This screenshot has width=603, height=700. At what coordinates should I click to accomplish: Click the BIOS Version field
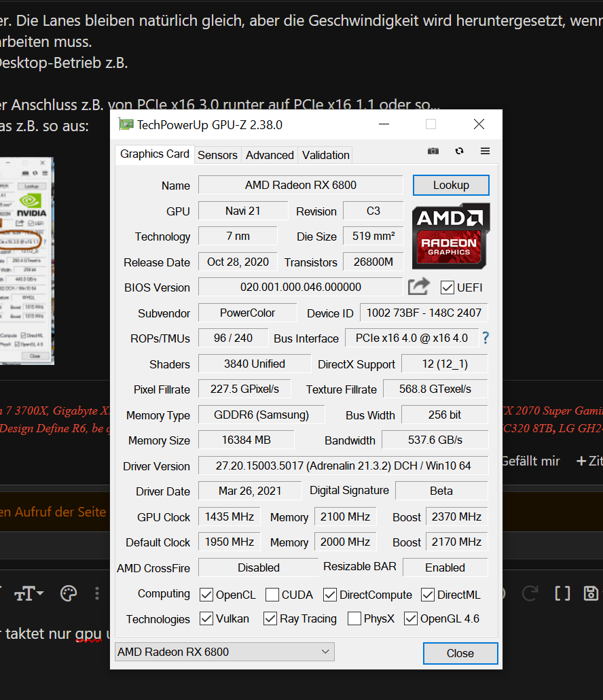pyautogui.click(x=301, y=287)
